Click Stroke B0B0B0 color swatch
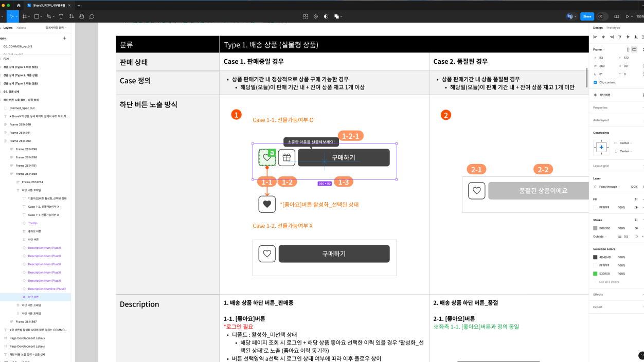Viewport: 644px width, 362px height. 596,228
